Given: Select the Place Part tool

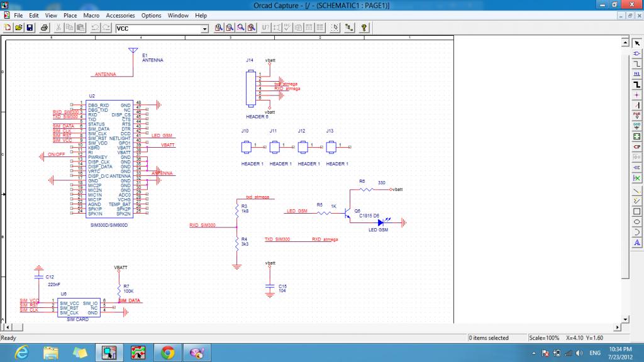Looking at the screenshot, I should coord(636,53).
